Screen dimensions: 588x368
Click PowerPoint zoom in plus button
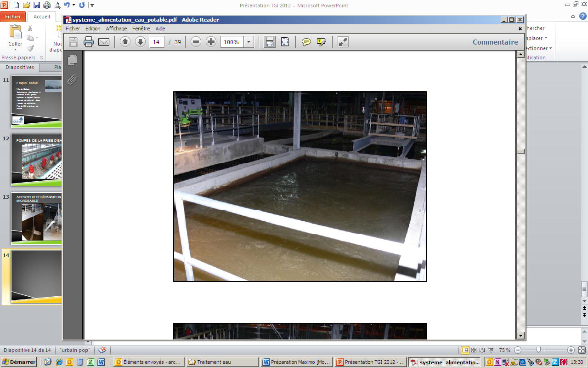coord(571,350)
